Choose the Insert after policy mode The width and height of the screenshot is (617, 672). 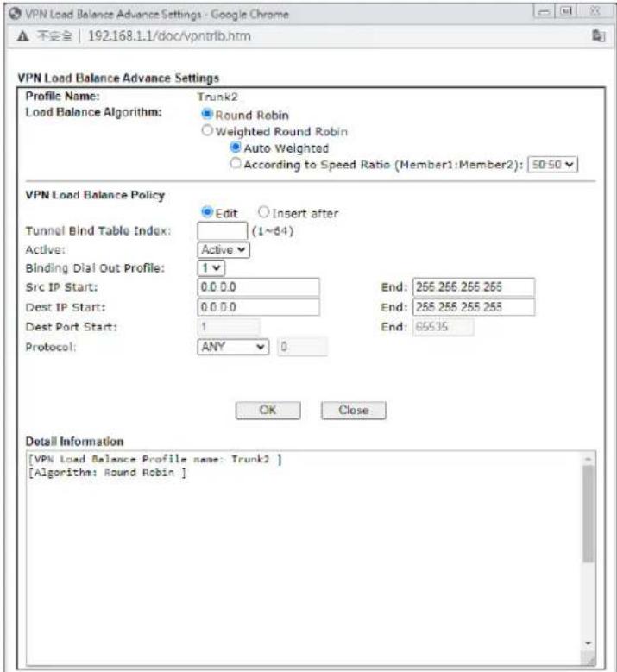click(264, 211)
